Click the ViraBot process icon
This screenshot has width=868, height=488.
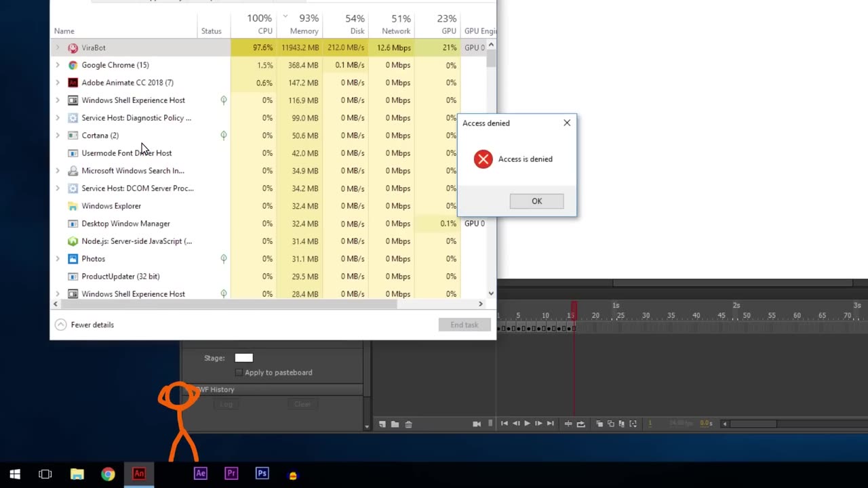tap(73, 48)
